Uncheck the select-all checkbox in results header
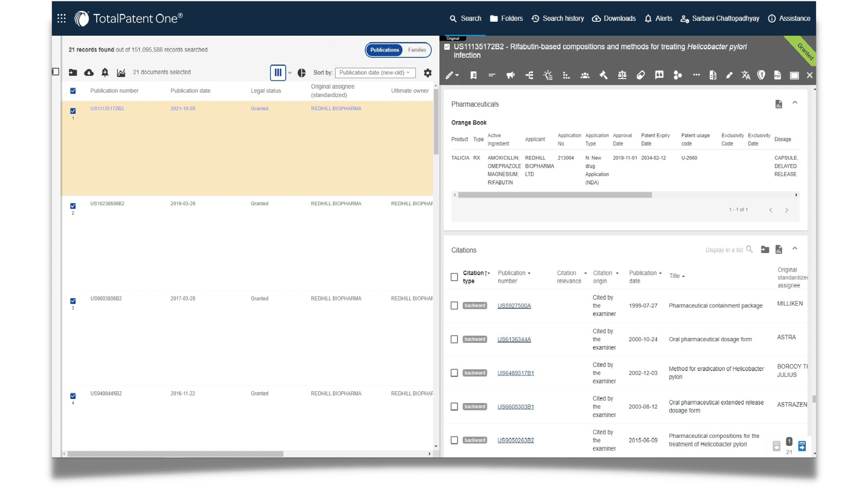868x488 pixels. point(73,91)
